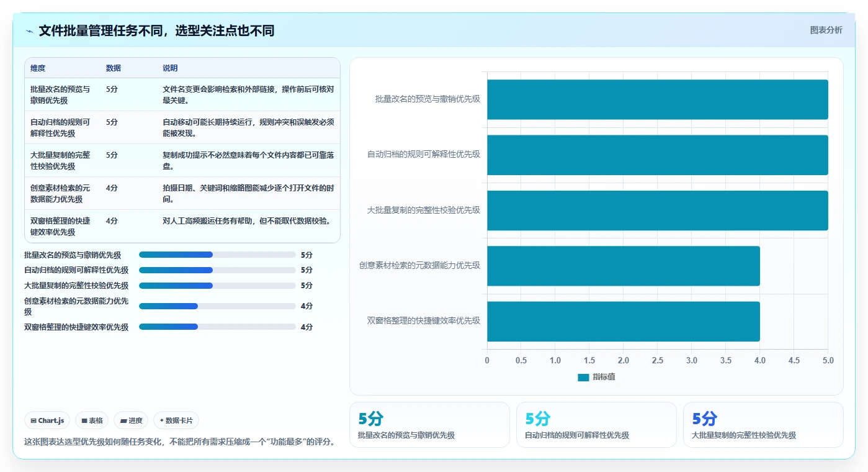868x472 pixels.
Task: Click description starting 复制成功提示不必然
Action: point(248,160)
